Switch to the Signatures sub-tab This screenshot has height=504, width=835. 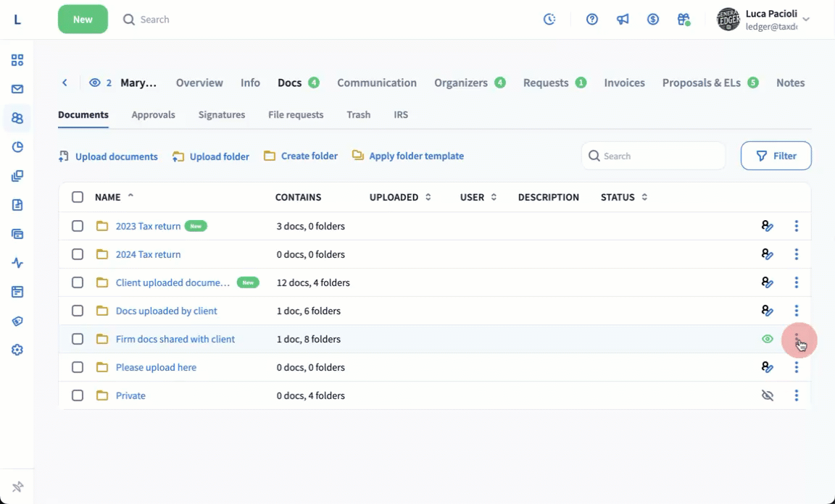pos(222,114)
